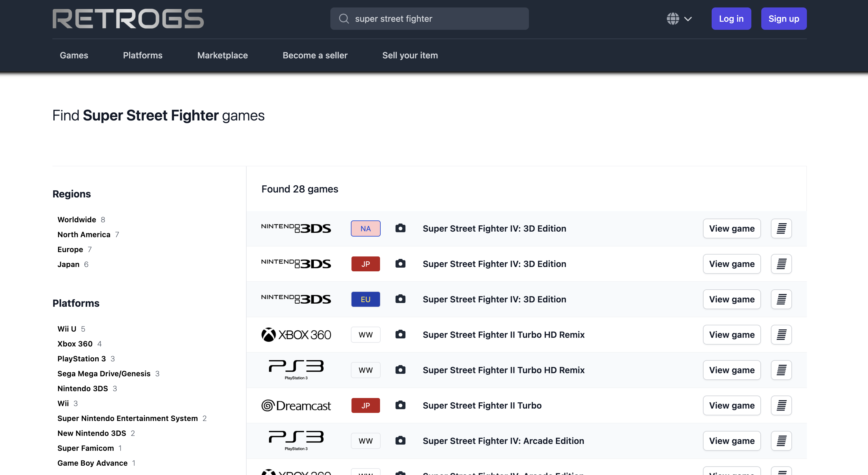This screenshot has height=475, width=868.
Task: Click WW badge on Xbox 360 Turbo HD Remix
Action: pos(366,334)
